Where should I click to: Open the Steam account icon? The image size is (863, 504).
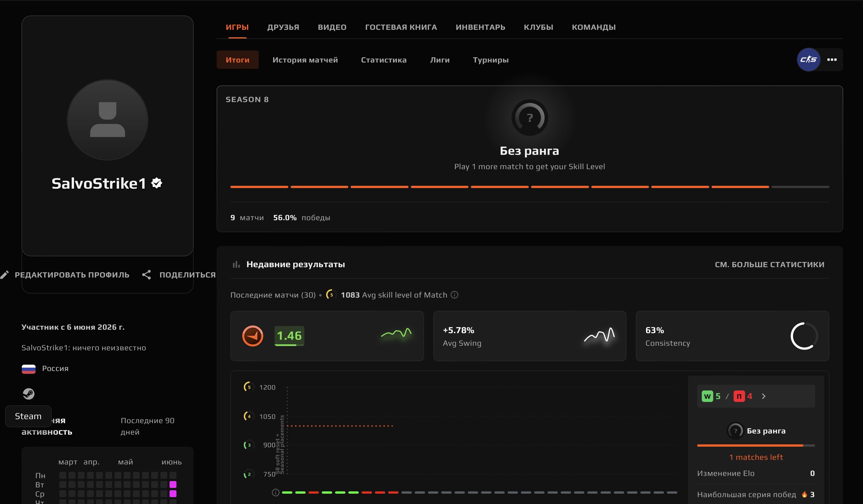(28, 394)
